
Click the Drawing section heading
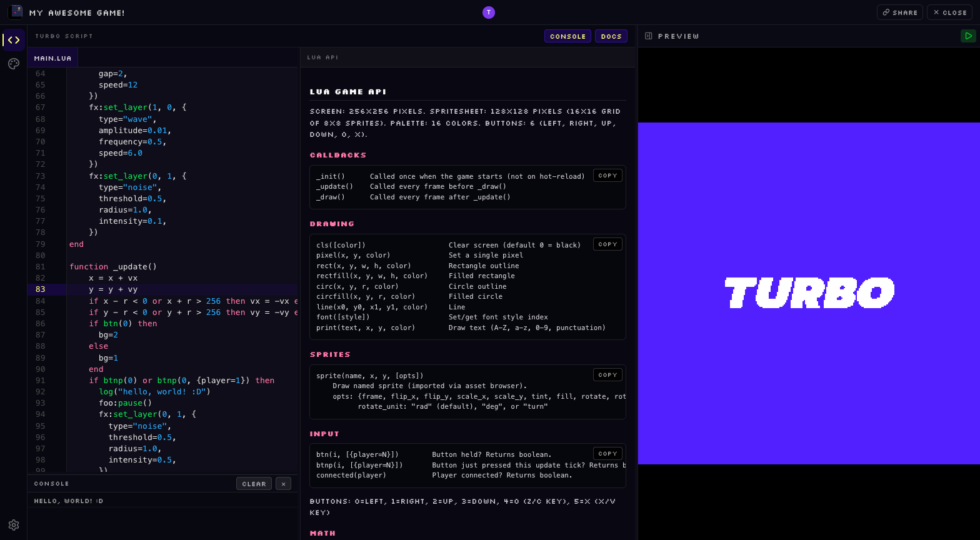[x=332, y=224]
